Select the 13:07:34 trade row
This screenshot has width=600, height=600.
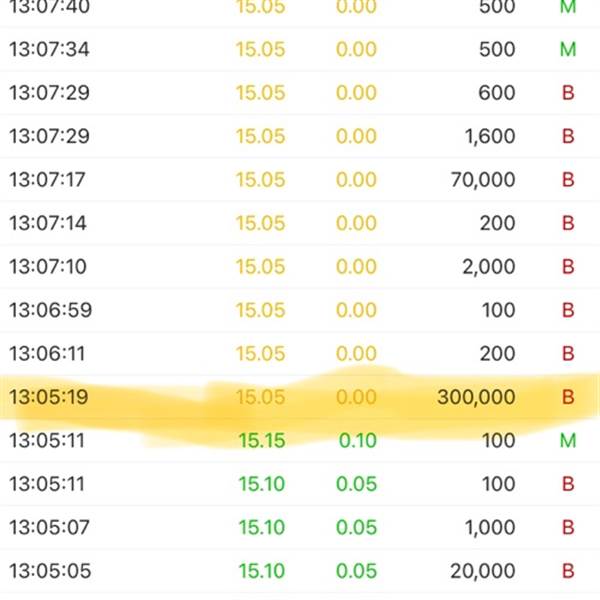300,49
